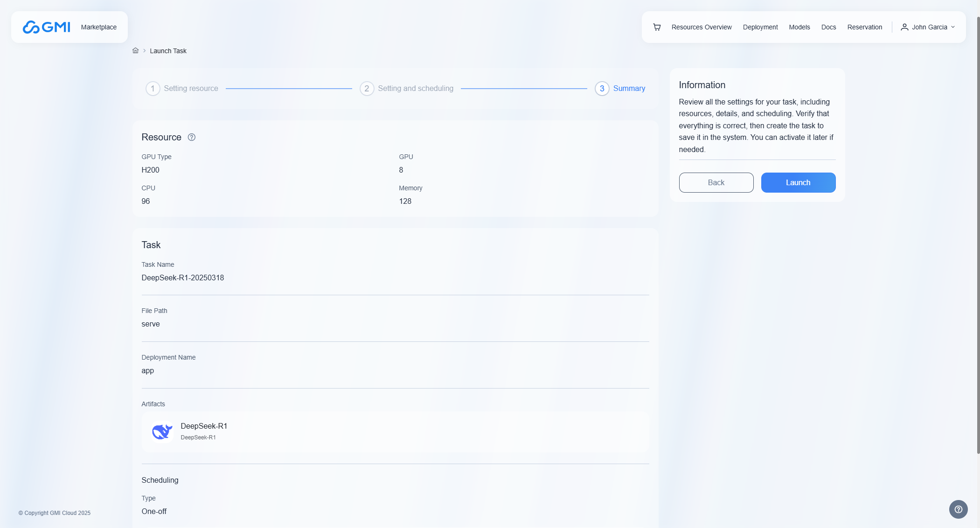
Task: Click the GPU count value 8
Action: click(401, 170)
